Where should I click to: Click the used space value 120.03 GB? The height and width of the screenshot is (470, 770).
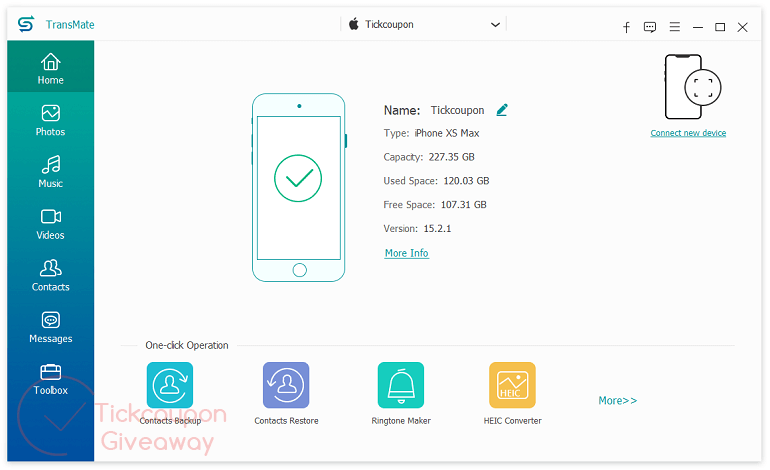tap(466, 181)
